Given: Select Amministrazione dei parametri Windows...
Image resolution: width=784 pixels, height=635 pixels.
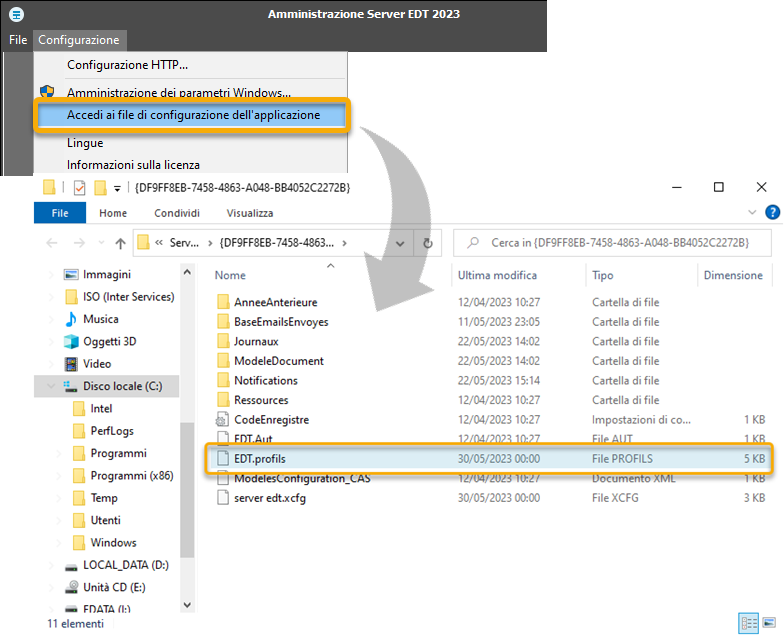Looking at the screenshot, I should (178, 93).
